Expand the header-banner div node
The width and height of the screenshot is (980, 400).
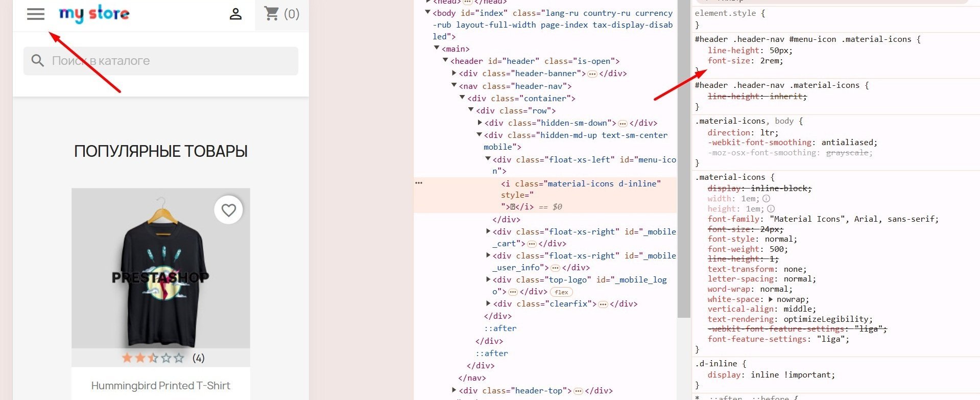(x=454, y=73)
